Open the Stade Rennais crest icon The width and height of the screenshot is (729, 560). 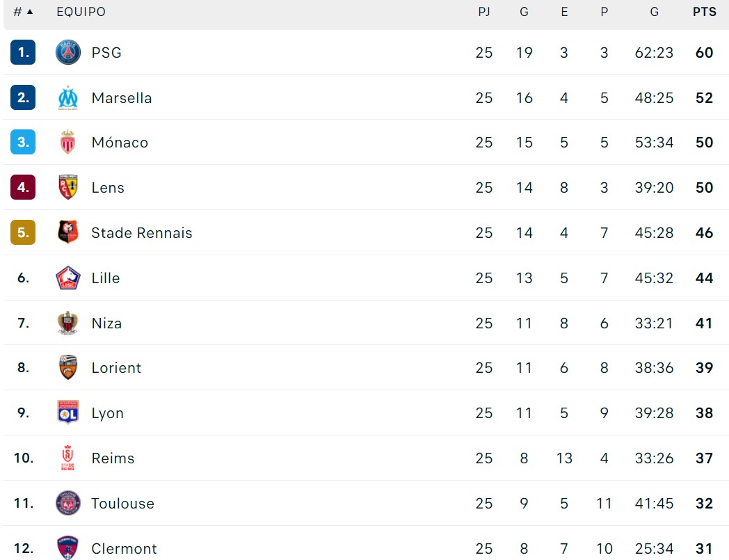point(68,233)
